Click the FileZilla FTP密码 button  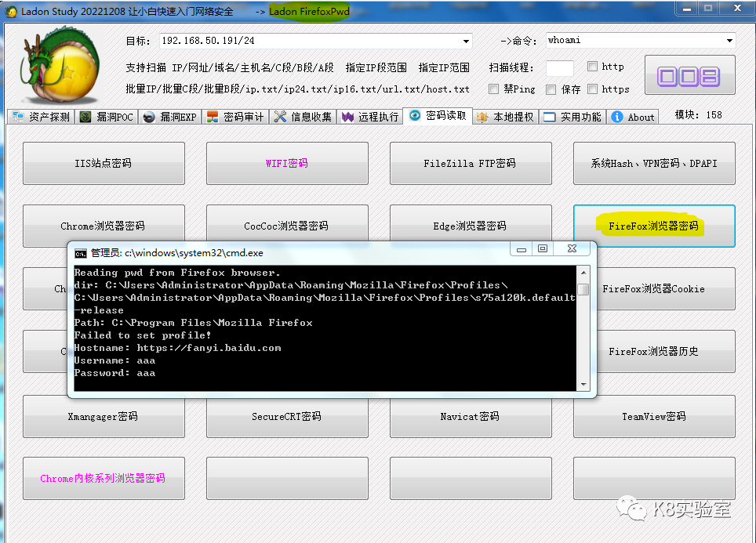pos(471,163)
